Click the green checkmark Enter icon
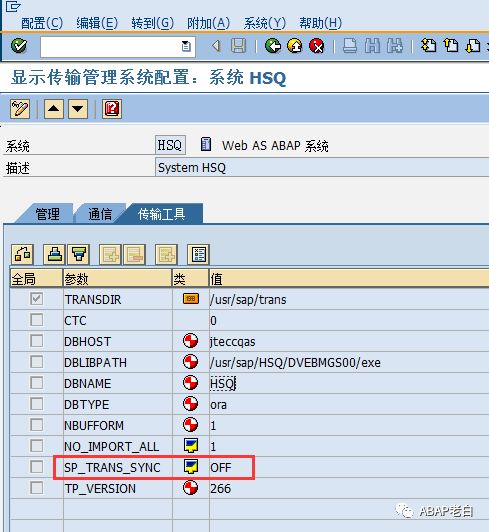 pos(19,45)
